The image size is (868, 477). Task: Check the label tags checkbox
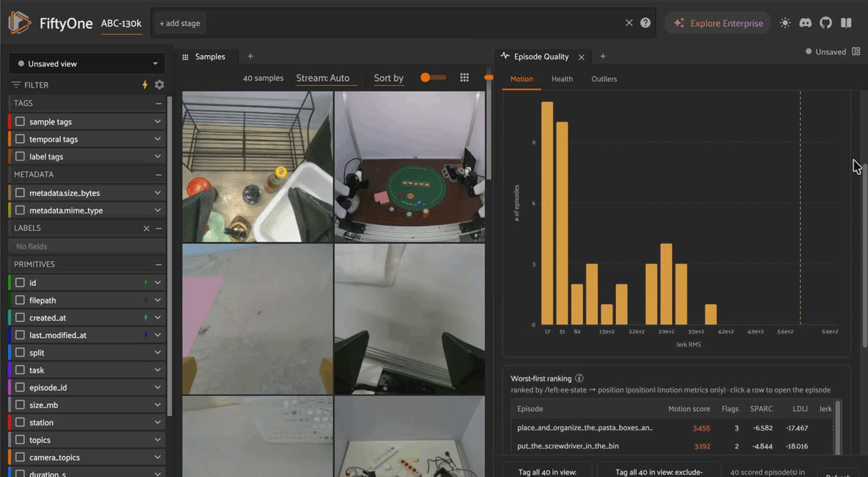20,156
